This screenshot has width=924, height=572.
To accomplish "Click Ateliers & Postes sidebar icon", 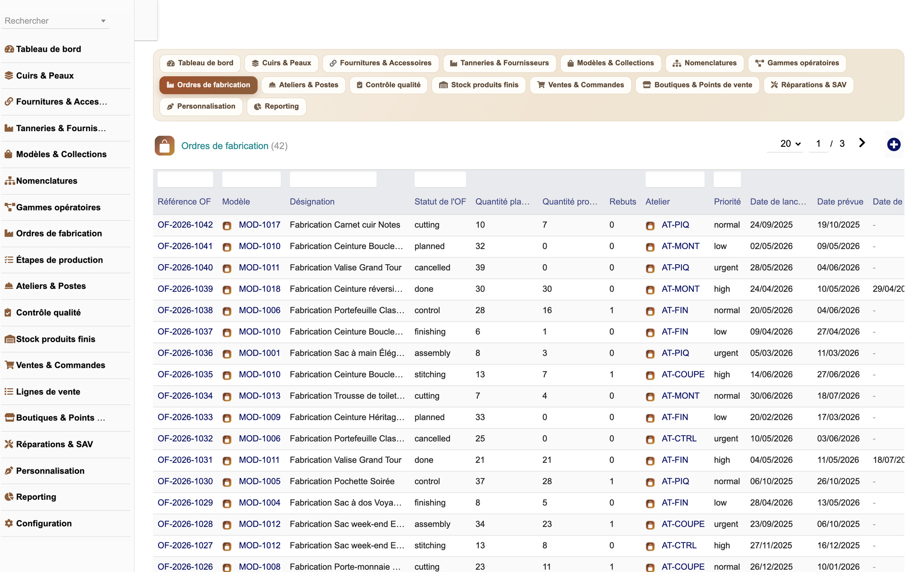I will pos(9,286).
